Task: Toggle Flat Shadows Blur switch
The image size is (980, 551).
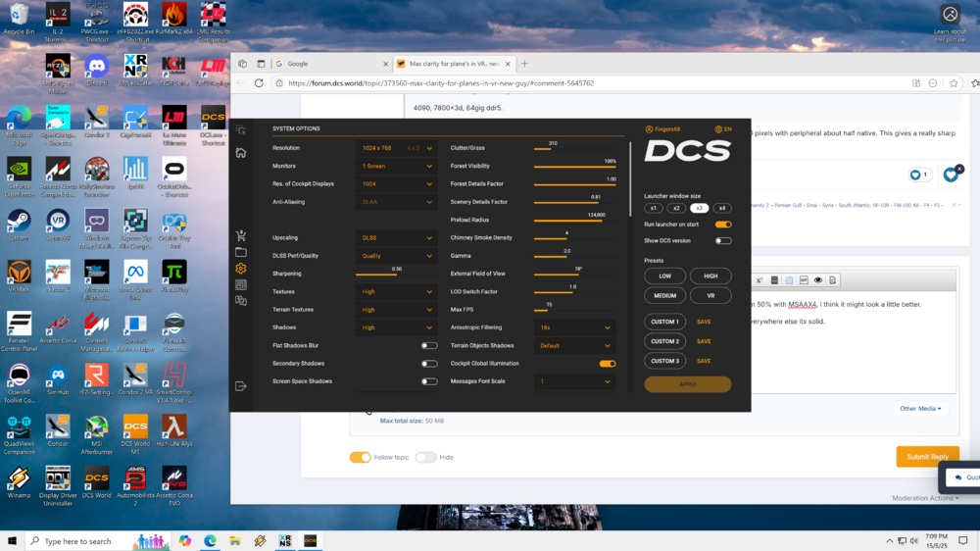Action: coord(429,345)
